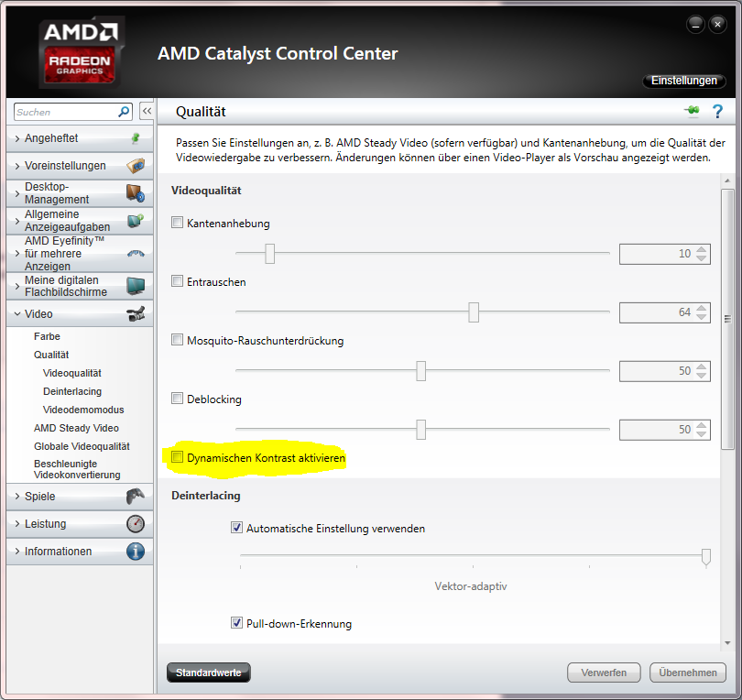Click the Spiele gamepad icon
Image resolution: width=742 pixels, height=700 pixels.
(136, 496)
